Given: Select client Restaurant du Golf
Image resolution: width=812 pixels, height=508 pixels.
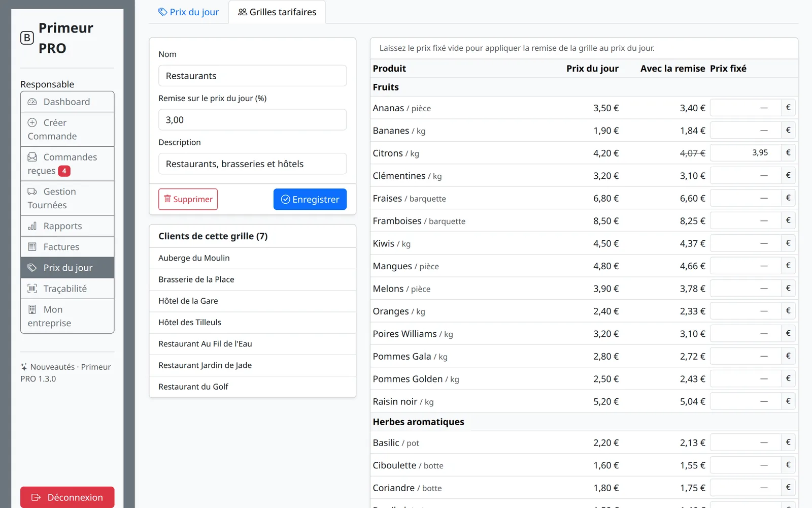Looking at the screenshot, I should coord(252,387).
